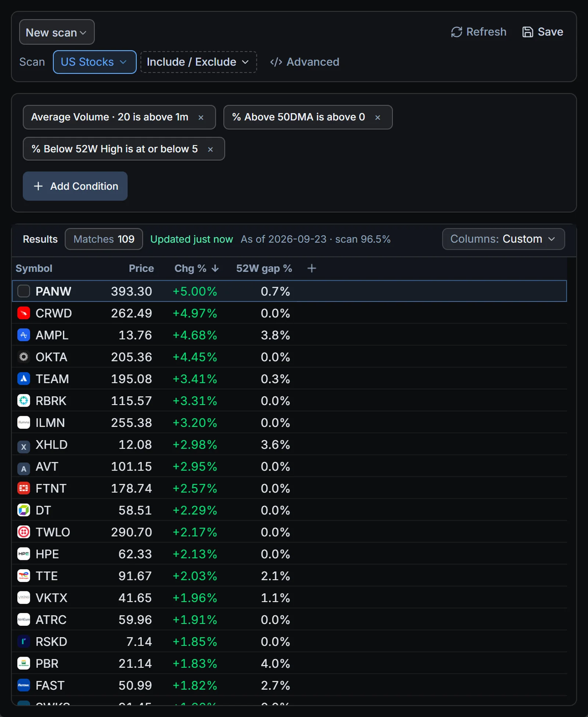Click the AMPL logo icon

tap(24, 335)
